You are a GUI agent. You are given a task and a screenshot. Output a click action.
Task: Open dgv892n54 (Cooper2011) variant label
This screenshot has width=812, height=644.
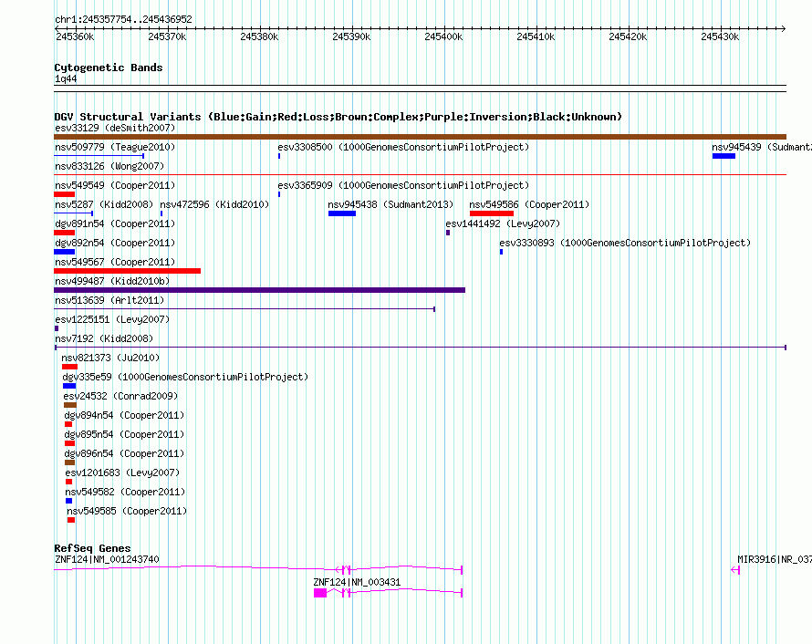tap(115, 243)
